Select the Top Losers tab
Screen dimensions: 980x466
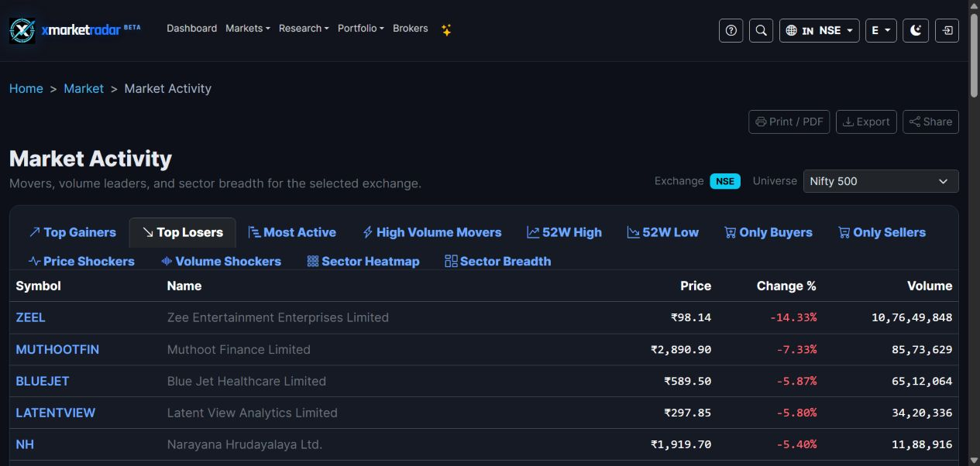coord(183,232)
